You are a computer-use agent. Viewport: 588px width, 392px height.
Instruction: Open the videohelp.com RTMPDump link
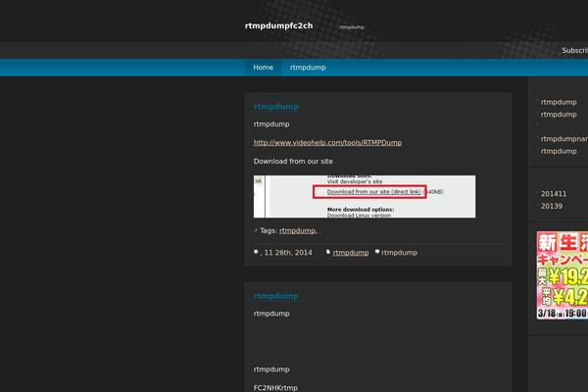(x=327, y=142)
